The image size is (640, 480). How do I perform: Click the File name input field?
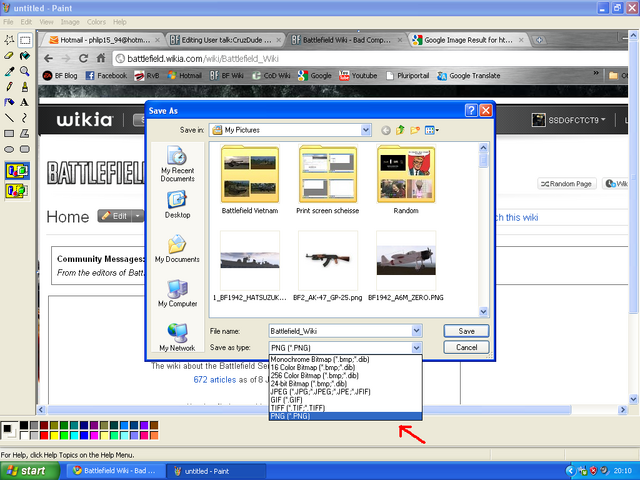[340, 331]
